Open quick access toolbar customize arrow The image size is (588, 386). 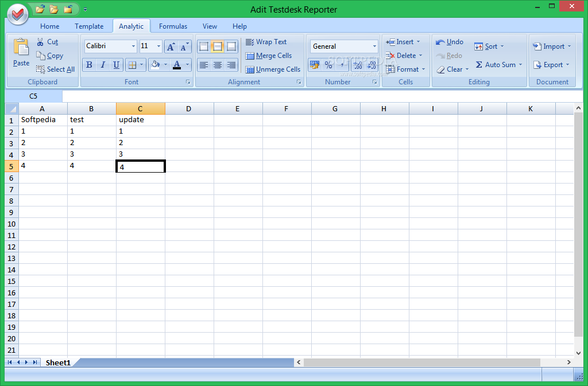pos(85,9)
